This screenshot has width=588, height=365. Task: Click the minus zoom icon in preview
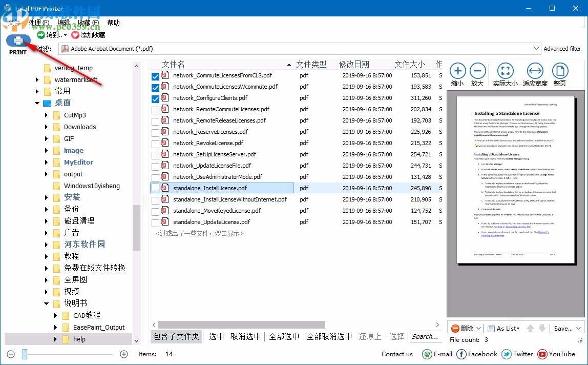(477, 71)
